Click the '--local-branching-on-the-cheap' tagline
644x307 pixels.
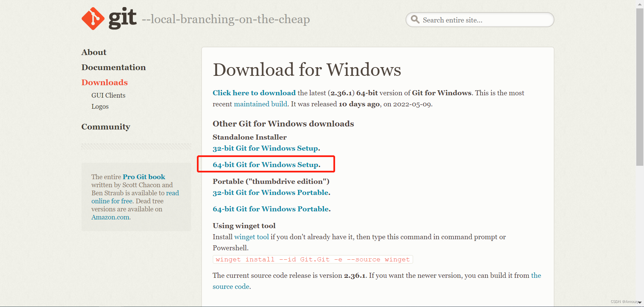[226, 19]
